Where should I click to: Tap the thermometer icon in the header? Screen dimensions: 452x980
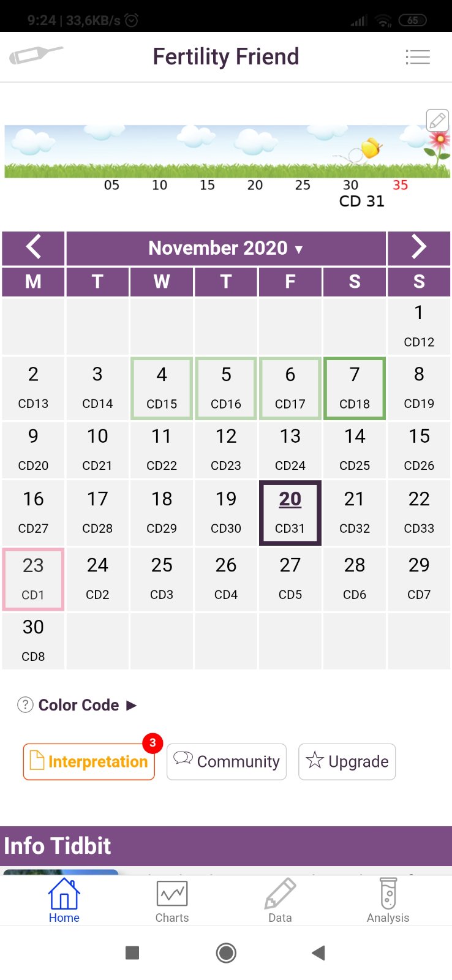(x=36, y=55)
